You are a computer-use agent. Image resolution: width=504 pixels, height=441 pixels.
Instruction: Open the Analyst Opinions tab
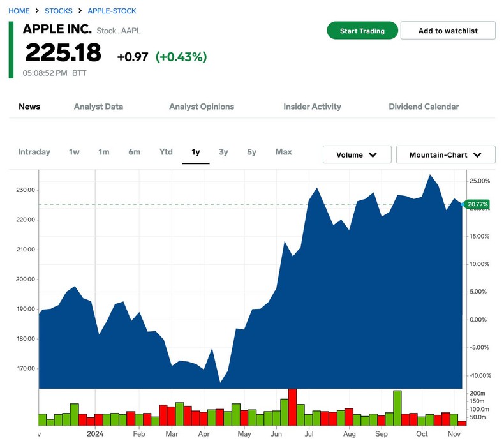[x=202, y=107]
